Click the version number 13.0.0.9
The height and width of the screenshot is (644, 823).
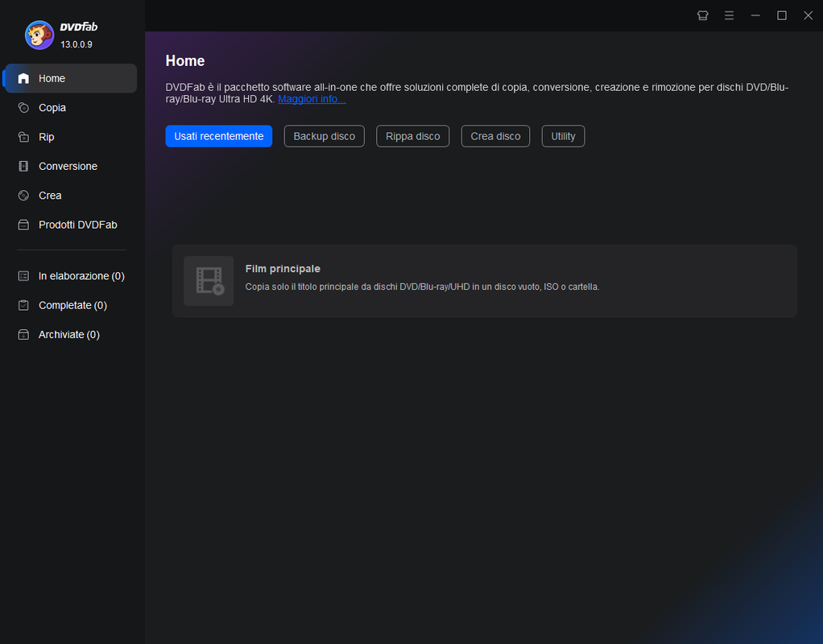pos(77,44)
